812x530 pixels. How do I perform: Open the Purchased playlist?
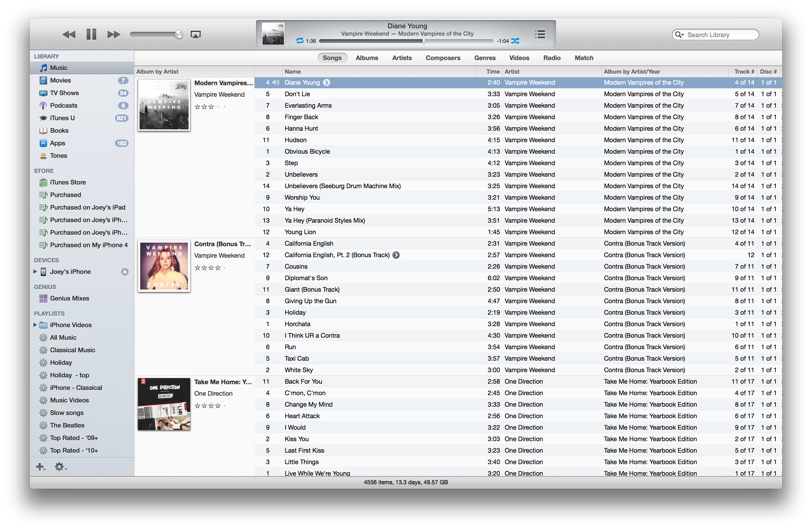point(82,195)
